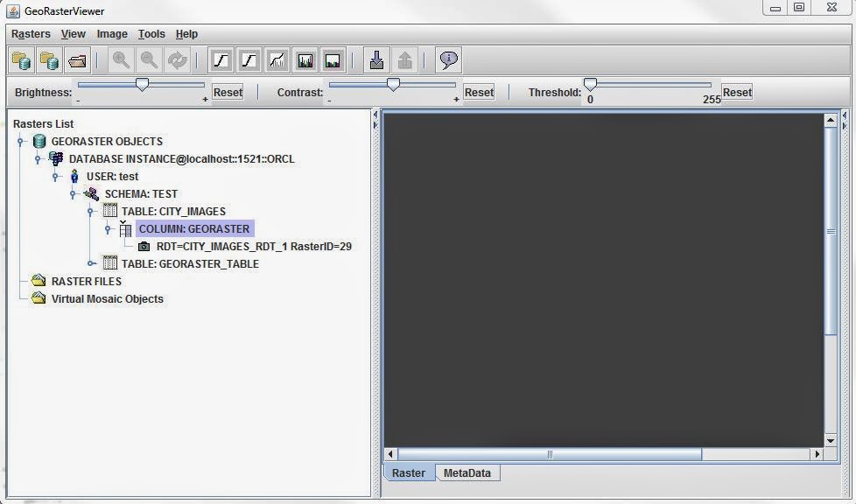Open the View menu
The width and height of the screenshot is (856, 504).
74,34
